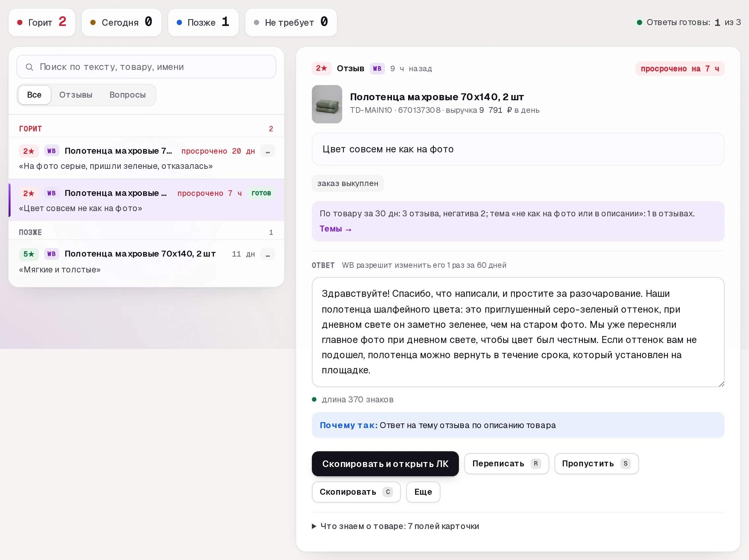749x560 pixels.
Task: Click «заказ выкуплен» tag
Action: click(347, 183)
